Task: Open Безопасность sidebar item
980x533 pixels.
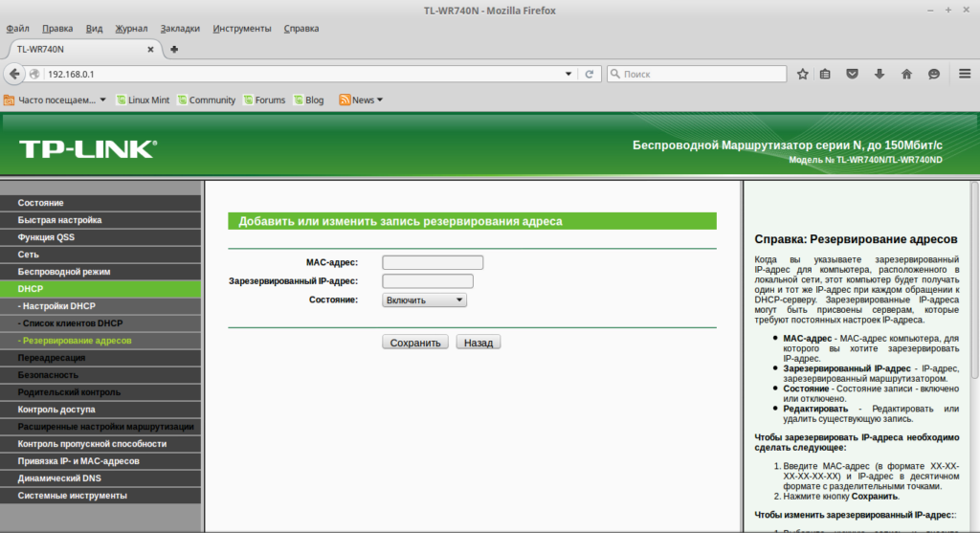Action: 100,375
